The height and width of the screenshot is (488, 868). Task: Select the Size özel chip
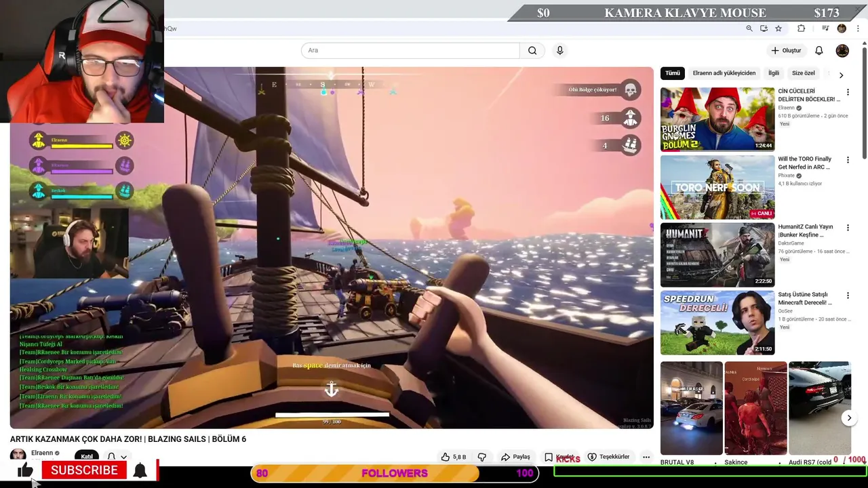click(x=803, y=73)
